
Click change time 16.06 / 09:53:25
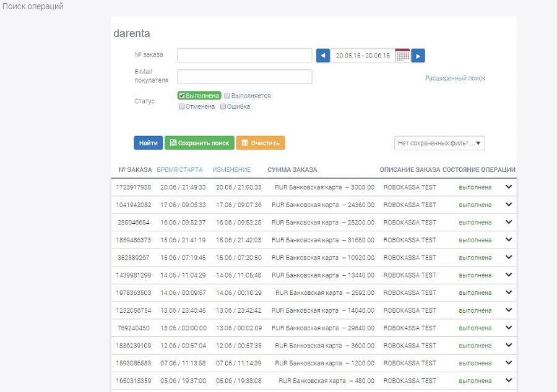[239, 223]
